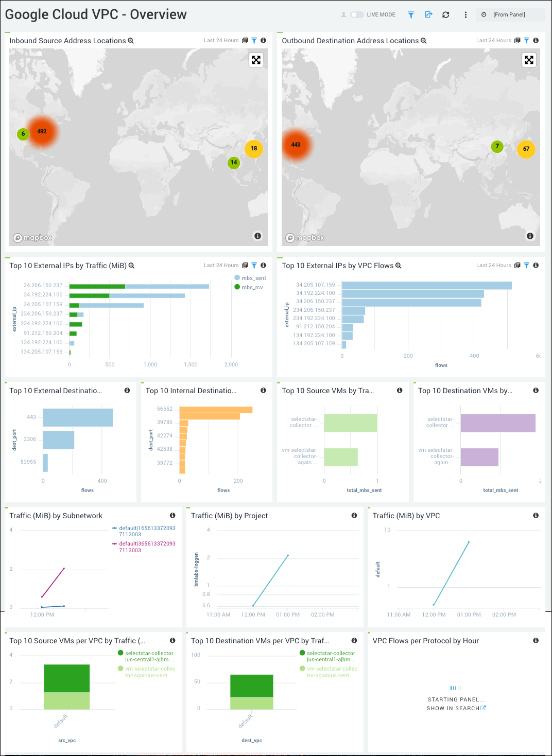Select the selectstar-collector legend color in Top 10 Source VMs

122,653
